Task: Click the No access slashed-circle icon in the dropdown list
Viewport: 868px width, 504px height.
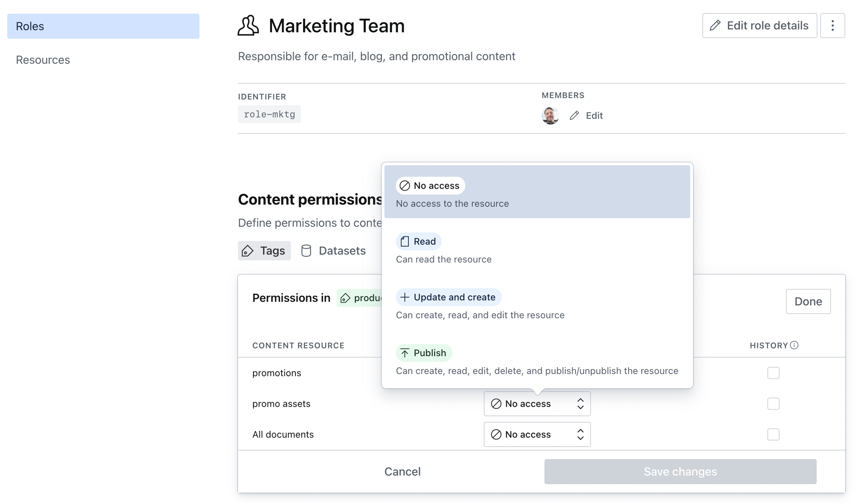Action: [405, 185]
